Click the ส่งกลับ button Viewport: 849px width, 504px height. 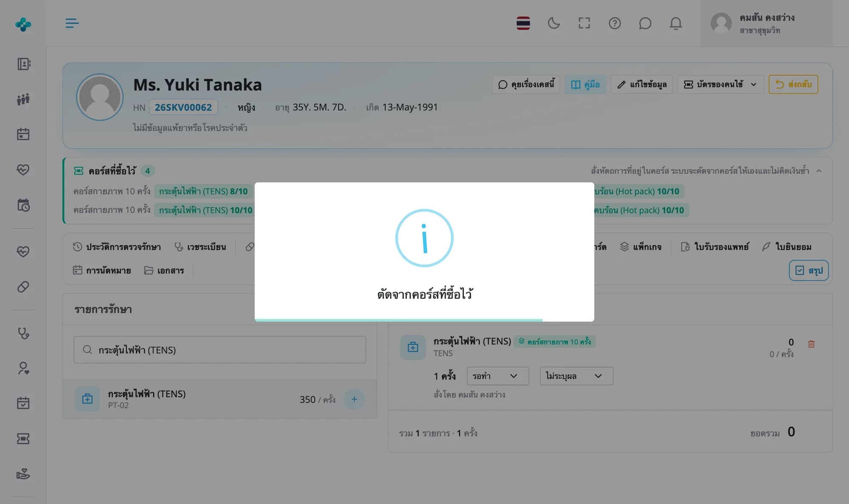tap(793, 84)
